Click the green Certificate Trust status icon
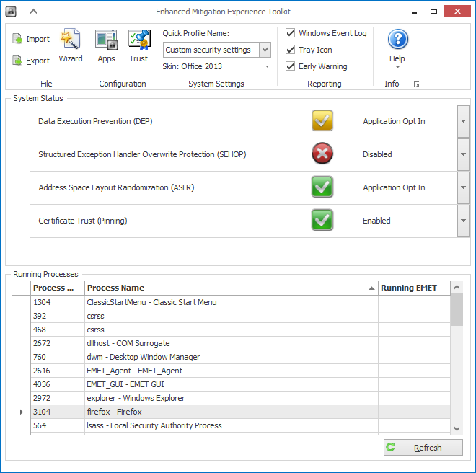The image size is (476, 473). click(322, 220)
